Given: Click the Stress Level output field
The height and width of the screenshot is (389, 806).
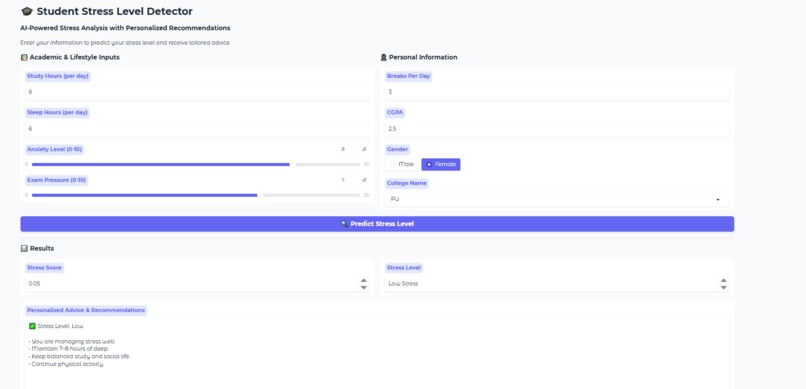Looking at the screenshot, I should coord(557,284).
